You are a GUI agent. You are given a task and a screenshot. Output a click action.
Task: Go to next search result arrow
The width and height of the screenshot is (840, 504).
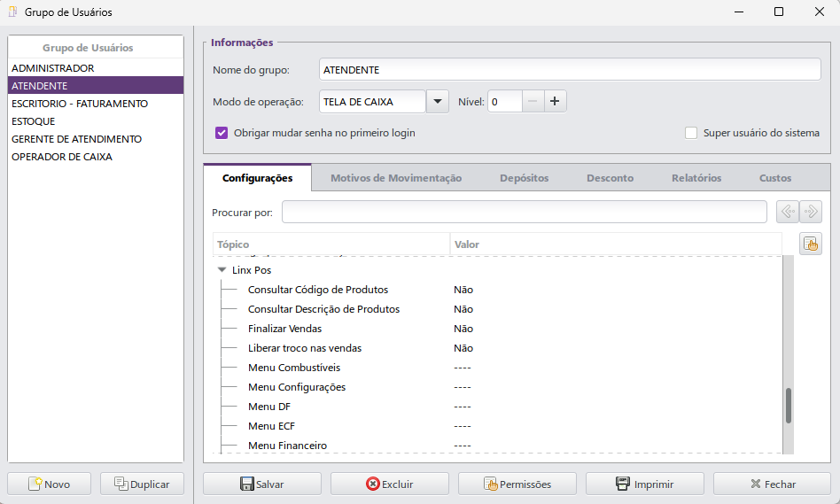pos(811,212)
